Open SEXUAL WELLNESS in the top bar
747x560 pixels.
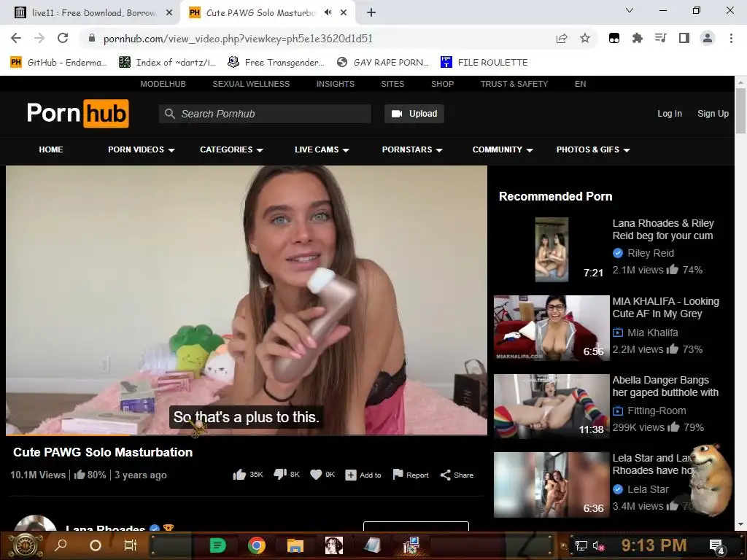click(251, 84)
